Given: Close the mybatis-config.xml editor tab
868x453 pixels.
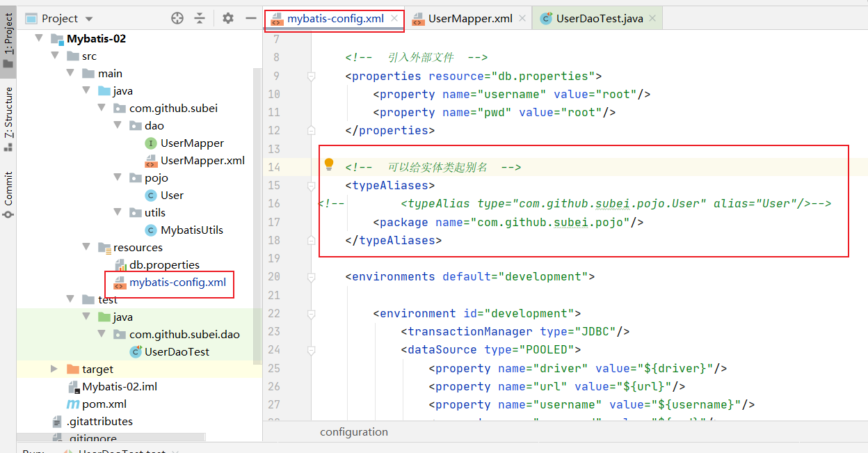Looking at the screenshot, I should pyautogui.click(x=394, y=19).
